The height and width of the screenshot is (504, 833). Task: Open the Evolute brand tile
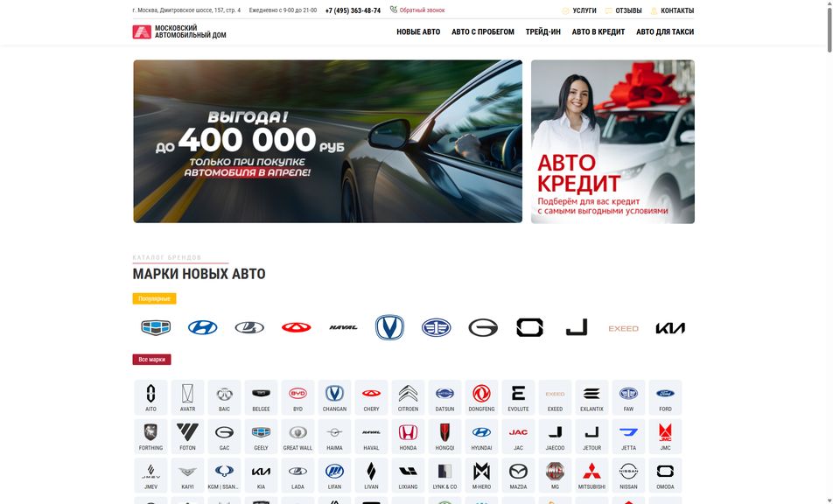point(518,397)
